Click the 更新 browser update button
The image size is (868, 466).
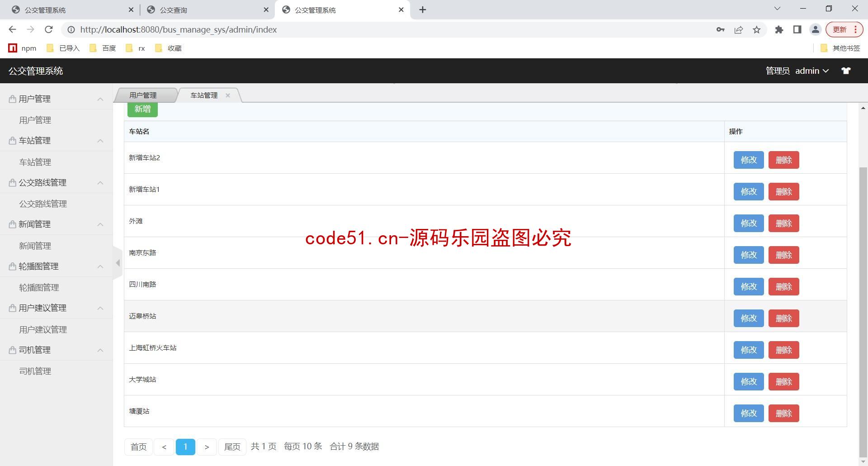click(x=844, y=30)
